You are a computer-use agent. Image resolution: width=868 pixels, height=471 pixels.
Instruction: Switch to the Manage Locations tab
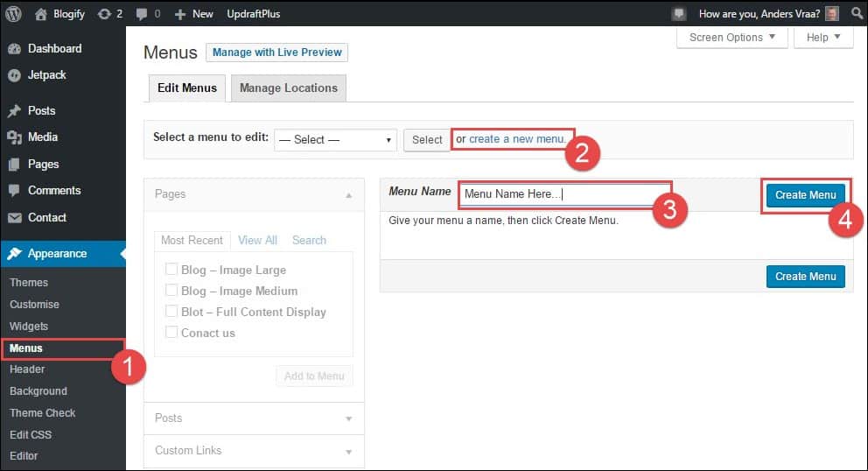point(289,88)
